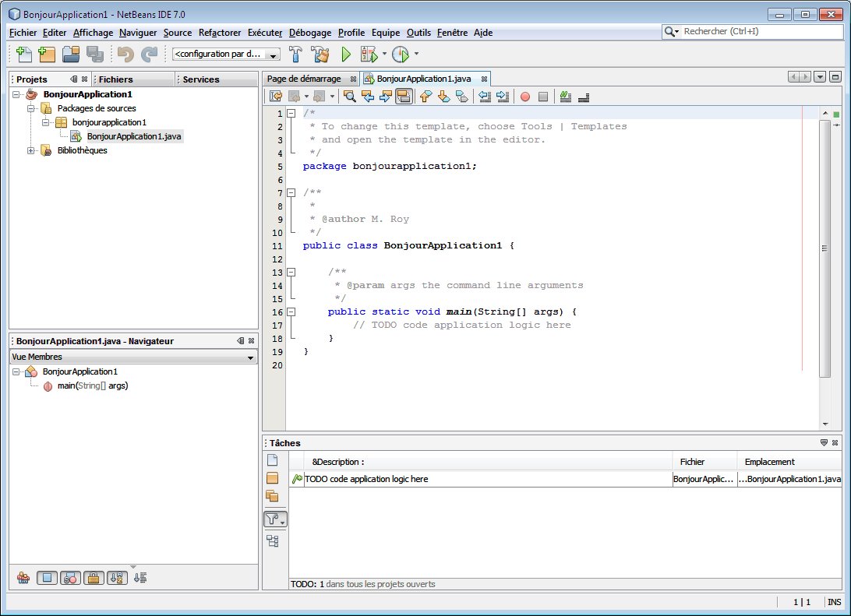The image size is (851, 616).
Task: Toggle tasks group-by-category tree icon
Action: (x=273, y=540)
